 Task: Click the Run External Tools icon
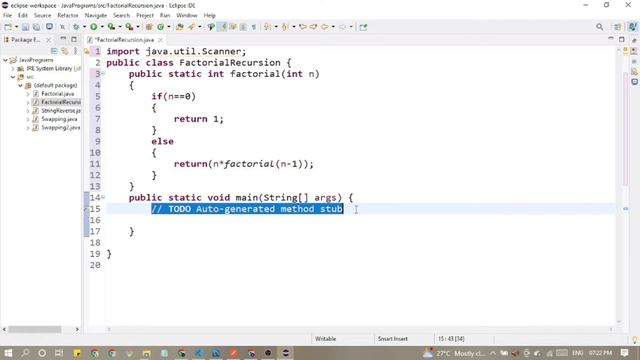click(129, 27)
